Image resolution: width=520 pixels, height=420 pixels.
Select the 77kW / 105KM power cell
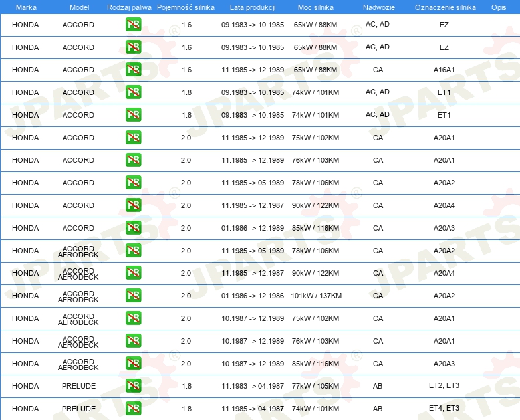click(315, 386)
